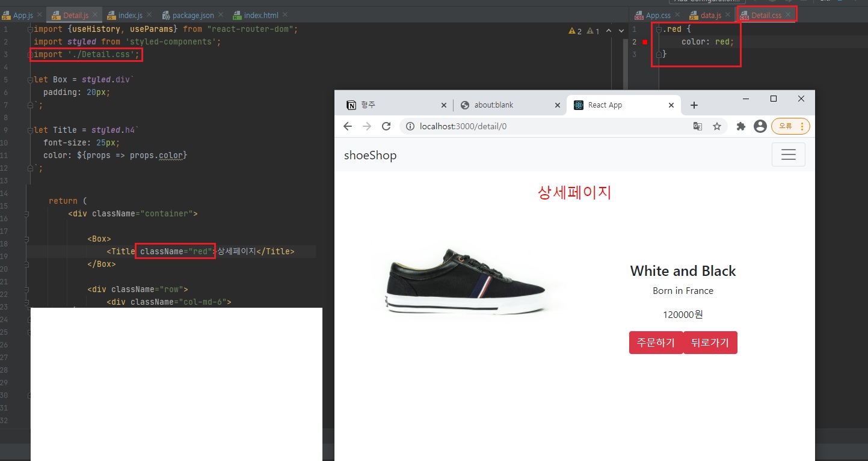The width and height of the screenshot is (868, 461).
Task: Jump to previous highlighted error arrow in editor
Action: pyautogui.click(x=609, y=31)
